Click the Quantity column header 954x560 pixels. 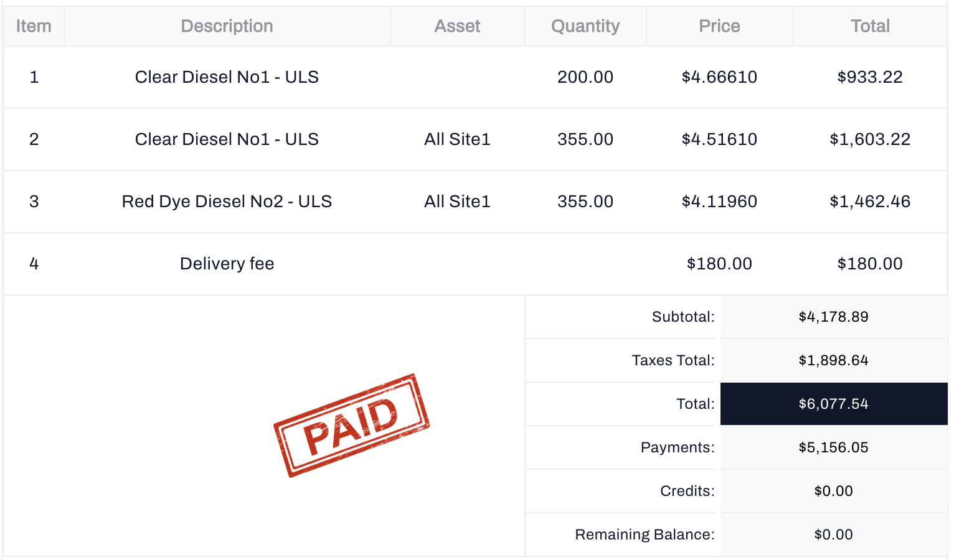tap(585, 26)
